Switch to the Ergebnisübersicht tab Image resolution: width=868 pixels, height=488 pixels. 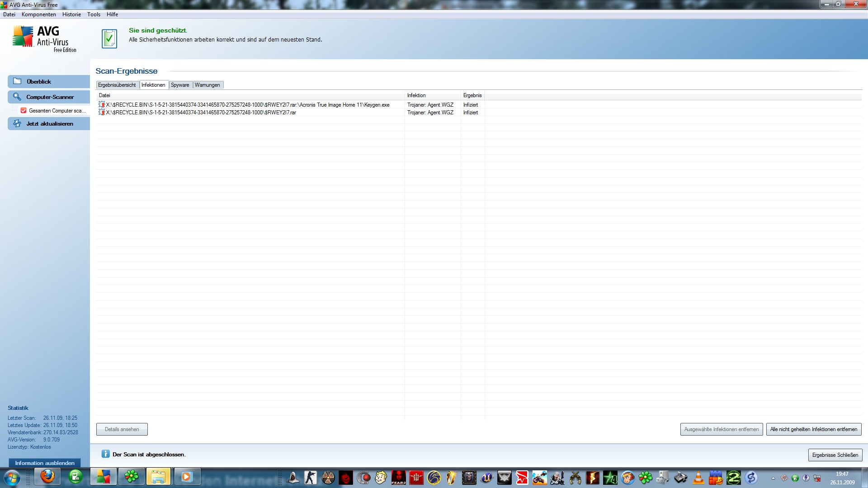117,85
